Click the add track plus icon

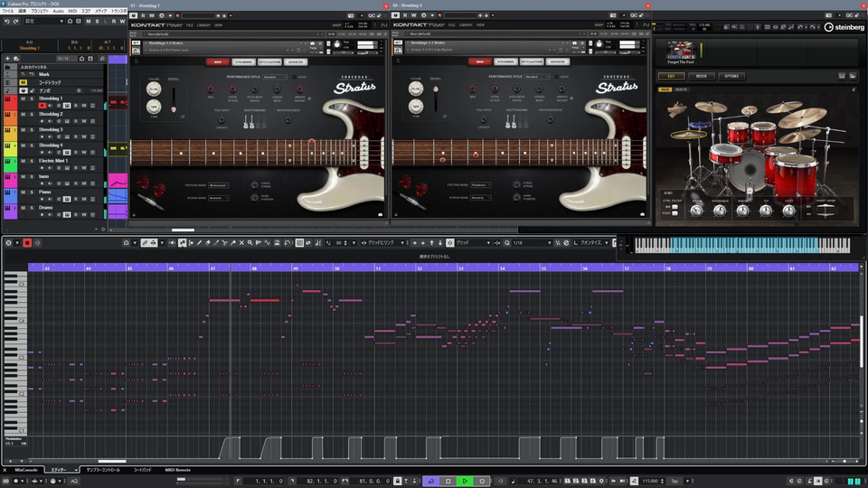point(8,58)
